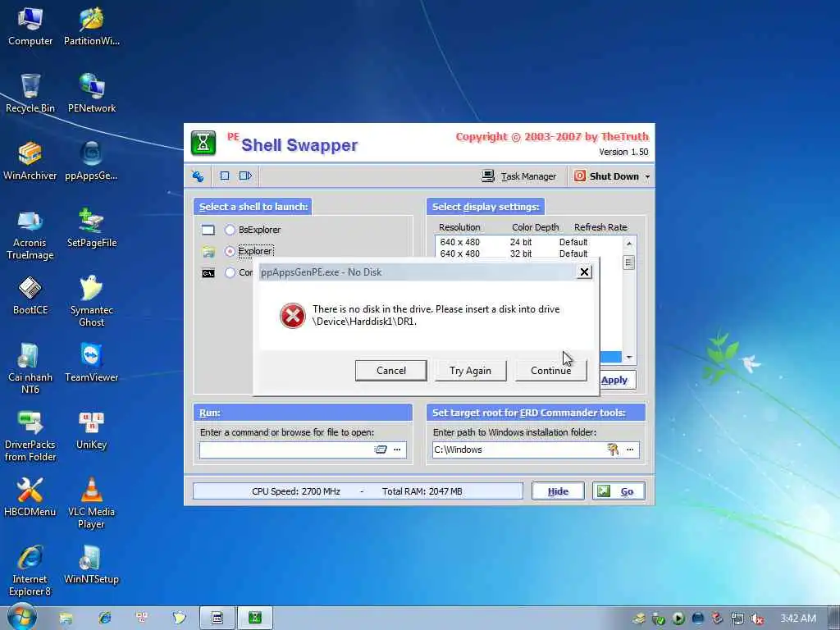Close the No Disk error dialog

click(584, 272)
